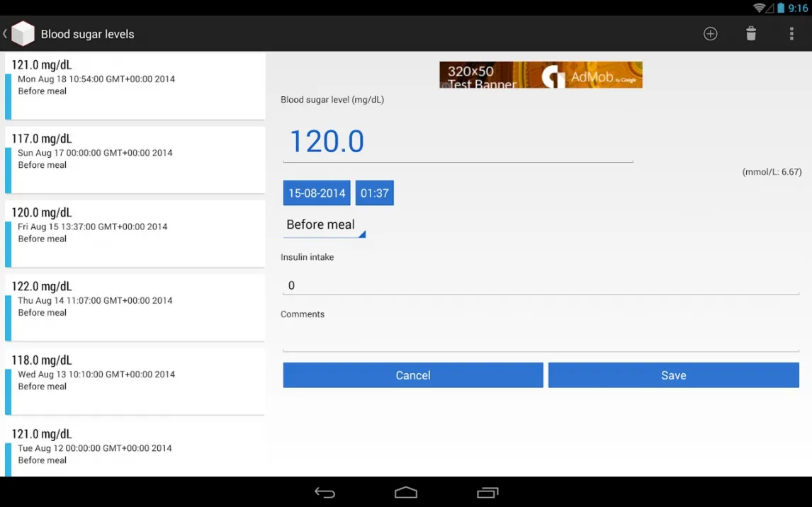The height and width of the screenshot is (507, 812).
Task: Click the trash delete icon
Action: pos(751,34)
